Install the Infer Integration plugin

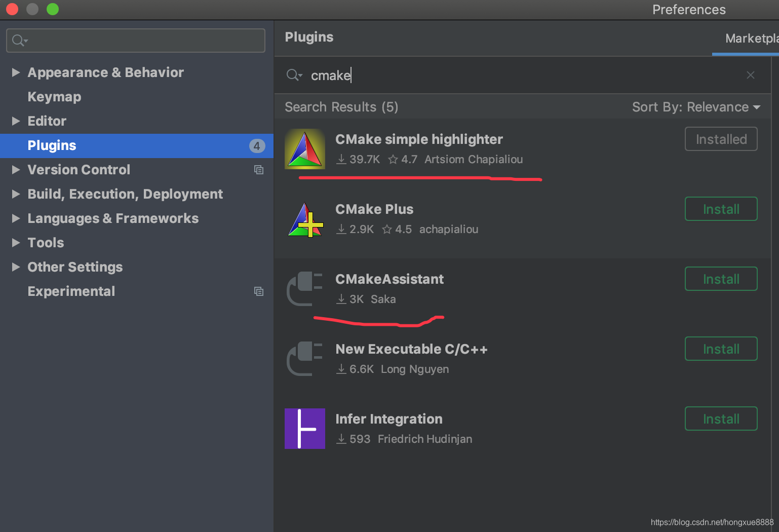click(x=721, y=419)
